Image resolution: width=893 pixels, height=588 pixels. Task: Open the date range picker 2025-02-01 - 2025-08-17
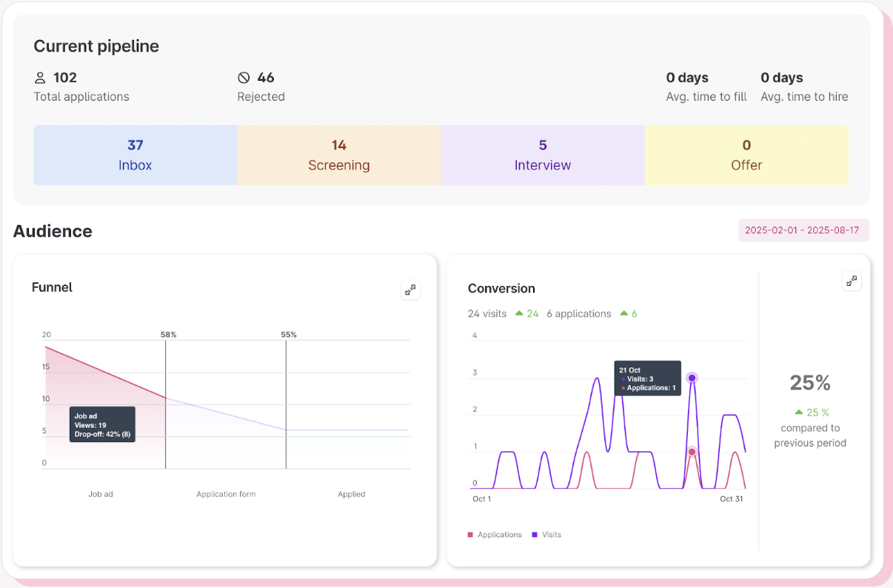[x=803, y=230]
